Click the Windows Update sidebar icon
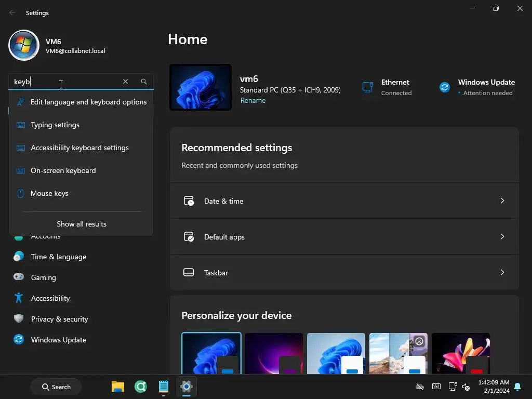 (x=19, y=339)
